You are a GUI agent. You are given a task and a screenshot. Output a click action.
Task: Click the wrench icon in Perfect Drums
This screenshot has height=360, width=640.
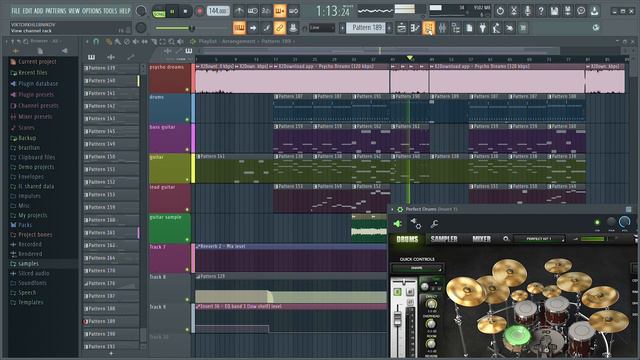point(434,223)
